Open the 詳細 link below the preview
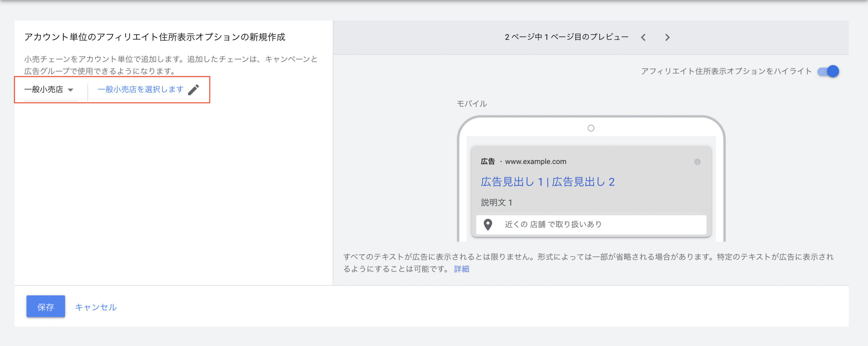Screen dimensions: 868x346 [x=461, y=269]
